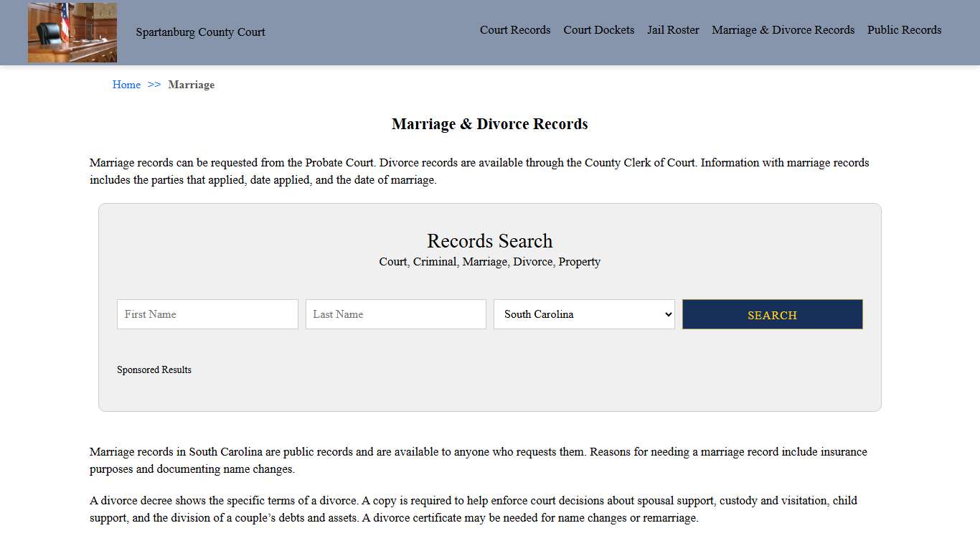Open the Court Records page
Image resolution: width=980 pixels, height=551 pixels.
pyautogui.click(x=514, y=30)
